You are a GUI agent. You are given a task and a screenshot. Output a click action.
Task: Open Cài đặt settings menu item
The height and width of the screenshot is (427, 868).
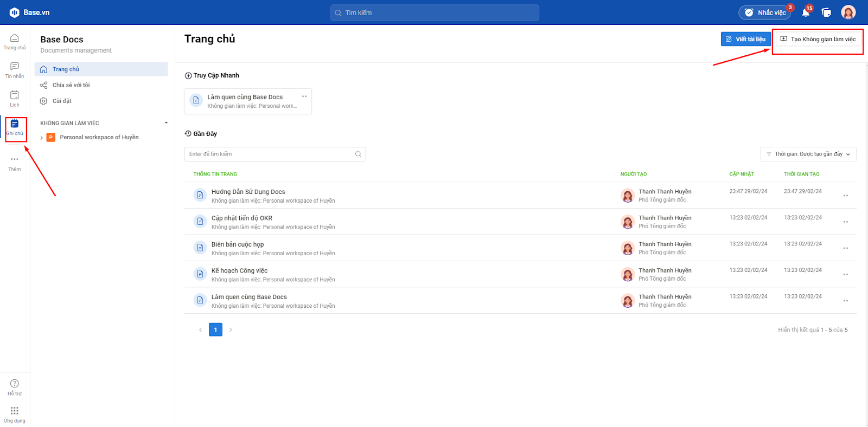[101, 101]
